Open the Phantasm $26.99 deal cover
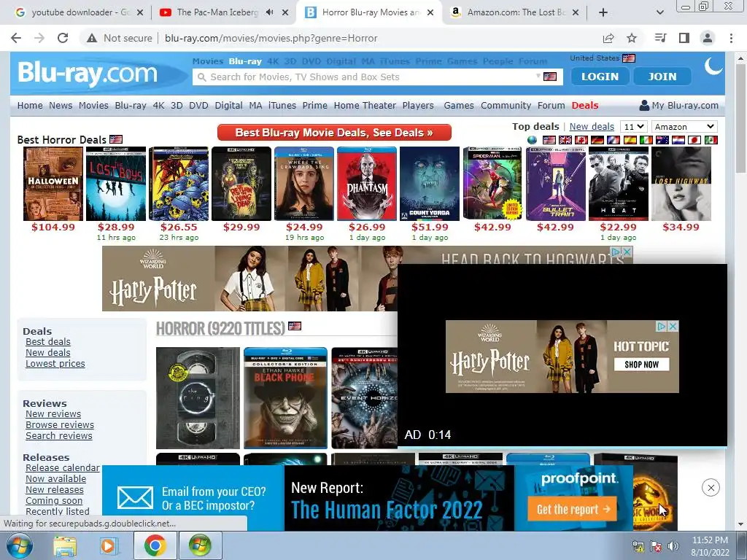747x560 pixels. click(x=367, y=184)
